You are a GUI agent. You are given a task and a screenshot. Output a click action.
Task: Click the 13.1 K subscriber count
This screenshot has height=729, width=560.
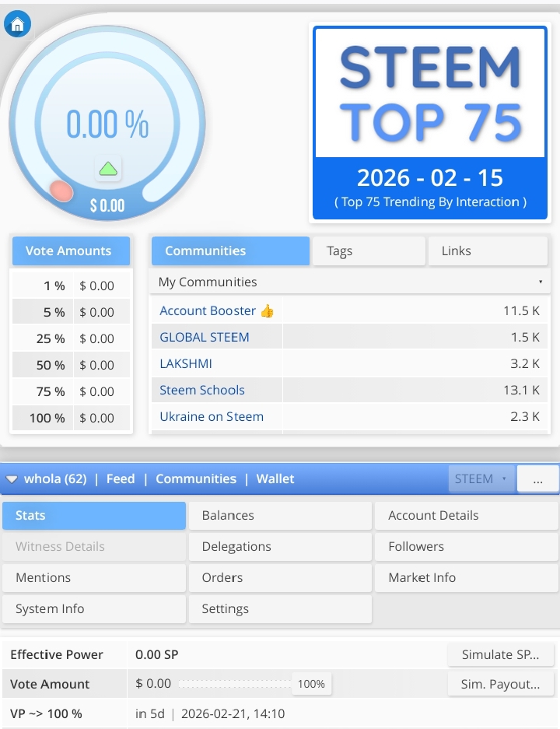521,390
